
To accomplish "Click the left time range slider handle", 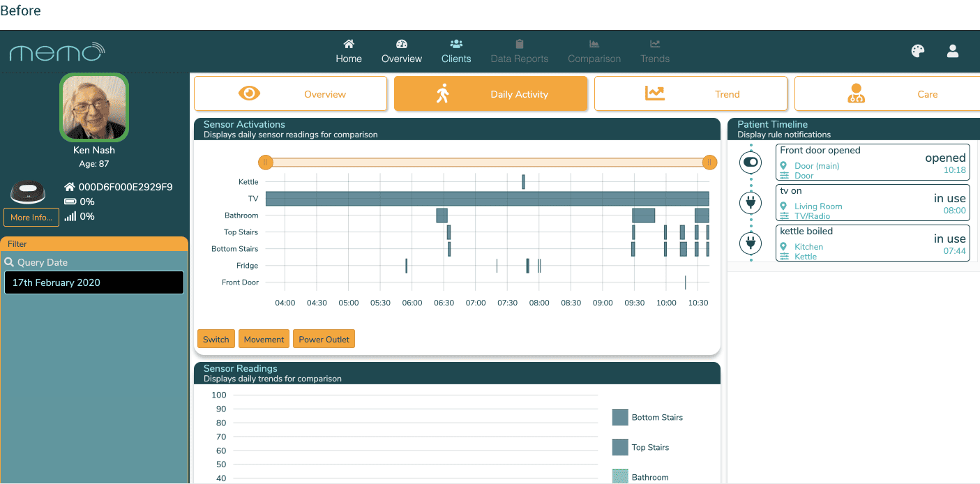I will (265, 162).
